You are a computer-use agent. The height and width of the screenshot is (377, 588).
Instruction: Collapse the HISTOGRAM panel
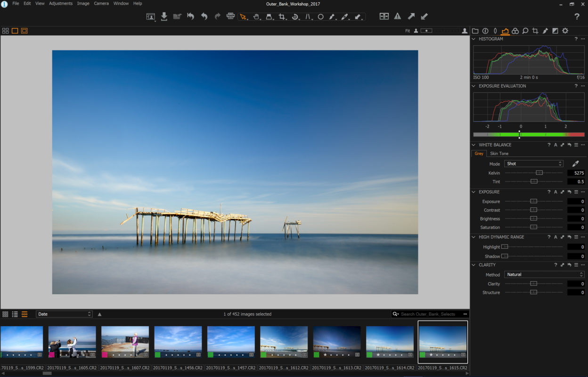[474, 39]
